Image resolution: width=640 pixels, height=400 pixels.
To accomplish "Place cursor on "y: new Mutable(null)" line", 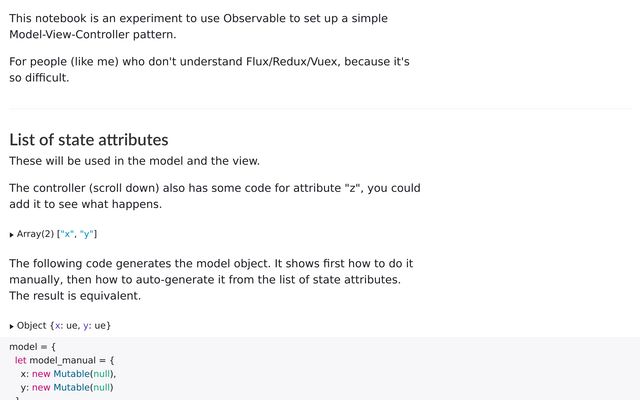I will [x=66, y=387].
